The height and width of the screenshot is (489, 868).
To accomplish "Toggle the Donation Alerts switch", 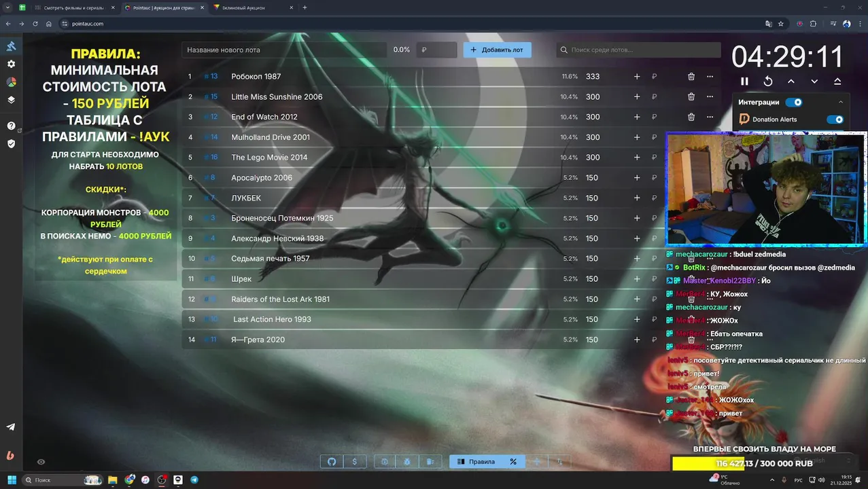I will click(835, 120).
